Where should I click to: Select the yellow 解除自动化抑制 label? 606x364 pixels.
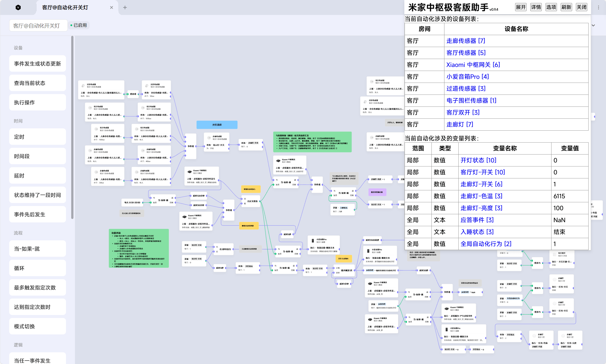(249, 226)
